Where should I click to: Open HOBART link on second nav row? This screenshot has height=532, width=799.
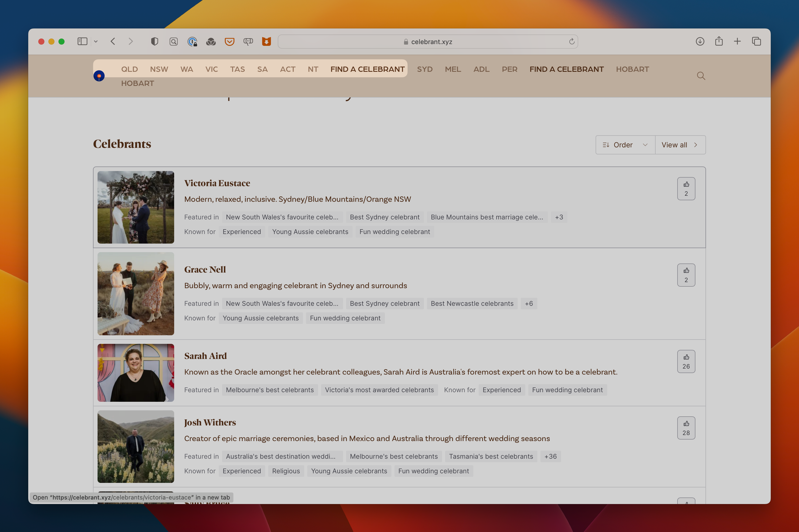pos(137,83)
